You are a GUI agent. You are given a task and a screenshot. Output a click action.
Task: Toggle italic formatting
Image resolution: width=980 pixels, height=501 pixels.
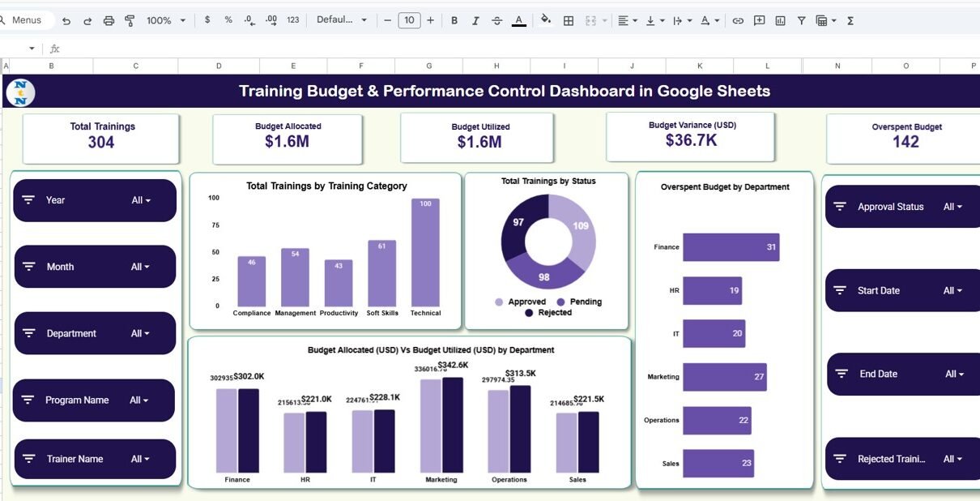[x=475, y=20]
